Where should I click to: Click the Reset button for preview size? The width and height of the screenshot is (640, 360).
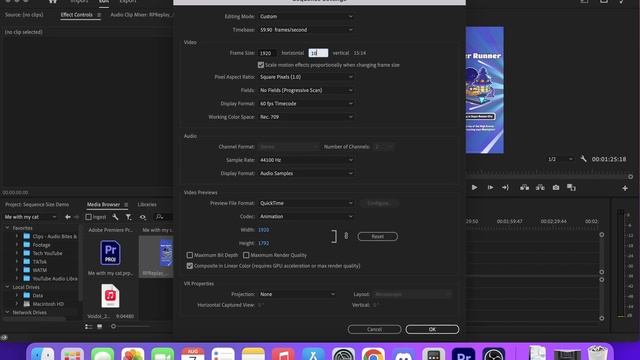[378, 236]
